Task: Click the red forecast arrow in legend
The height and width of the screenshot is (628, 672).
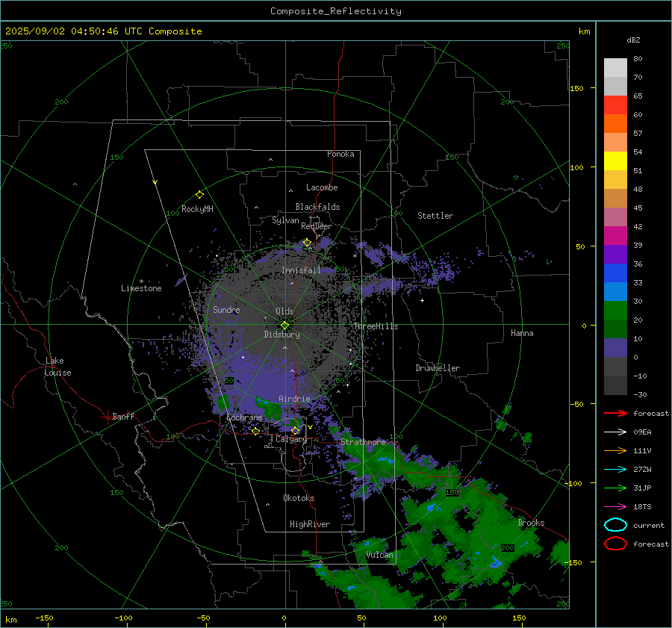Action: click(x=615, y=413)
